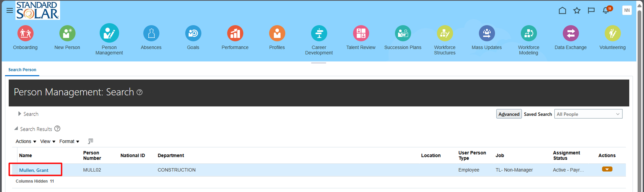Click the Columns Hidden 11 text
The height and width of the screenshot is (192, 644).
pos(35,181)
